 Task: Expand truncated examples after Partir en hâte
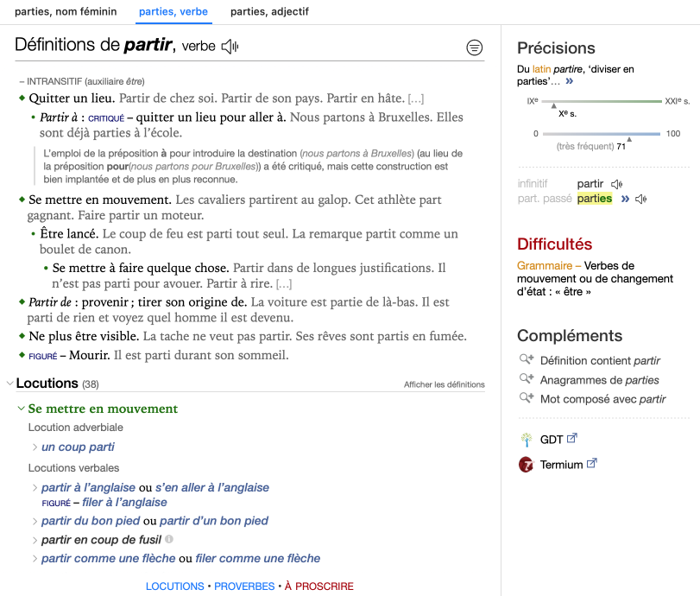(x=416, y=98)
